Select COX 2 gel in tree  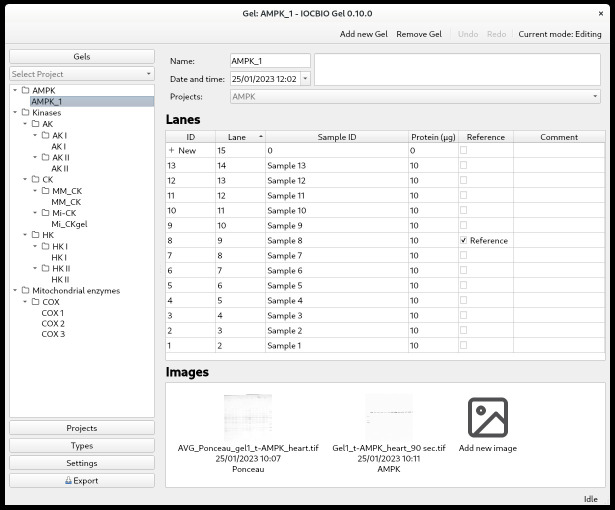[x=53, y=324]
